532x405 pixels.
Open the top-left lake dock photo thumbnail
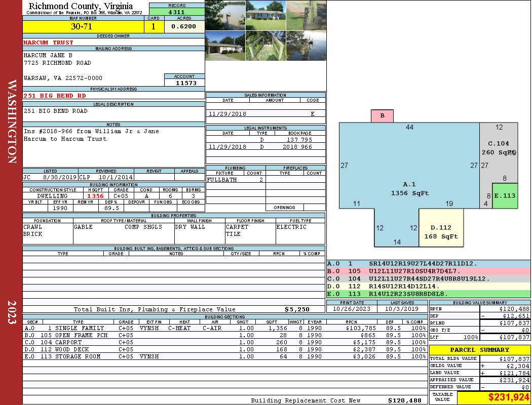[225, 15]
